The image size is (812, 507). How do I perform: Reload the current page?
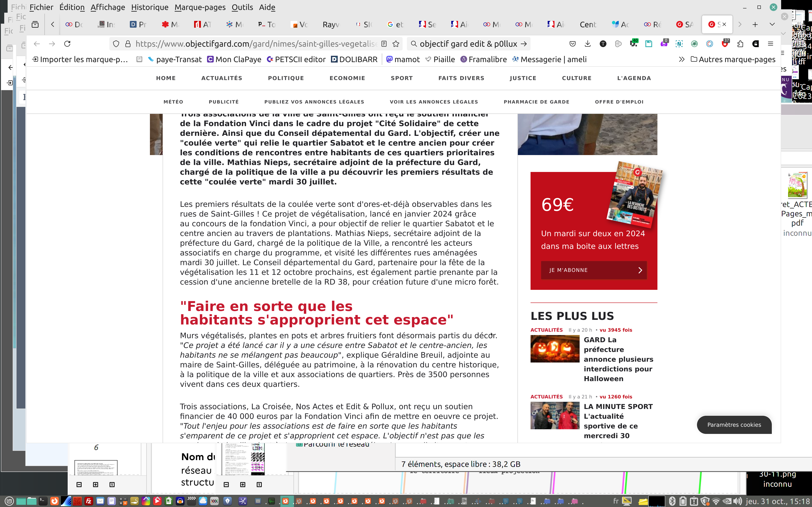(67, 44)
